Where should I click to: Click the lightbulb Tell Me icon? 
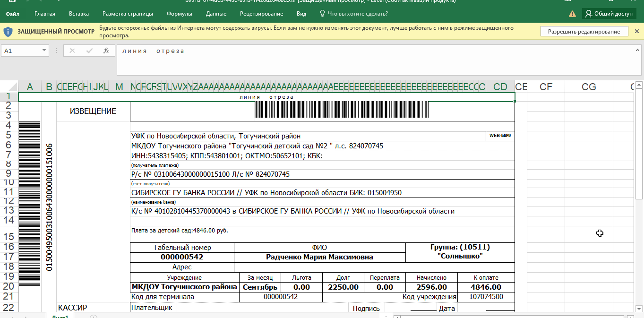pos(322,14)
